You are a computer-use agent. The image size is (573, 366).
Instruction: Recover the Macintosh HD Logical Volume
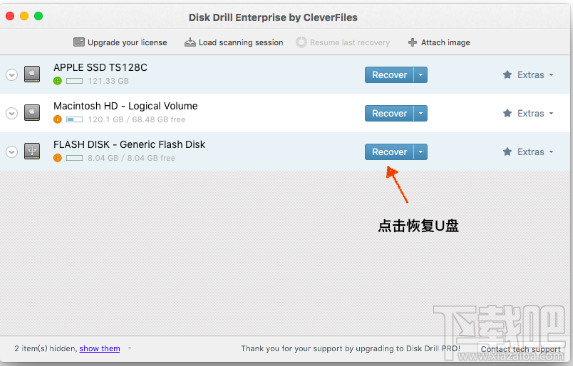click(x=389, y=114)
